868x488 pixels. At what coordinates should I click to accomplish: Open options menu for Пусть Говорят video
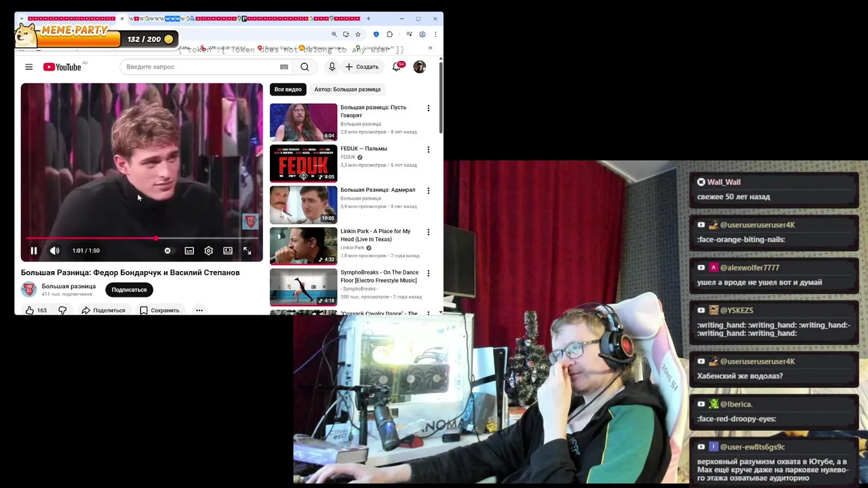428,108
